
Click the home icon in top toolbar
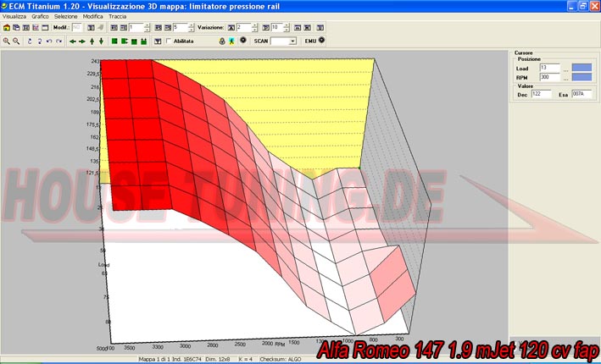coord(7,27)
